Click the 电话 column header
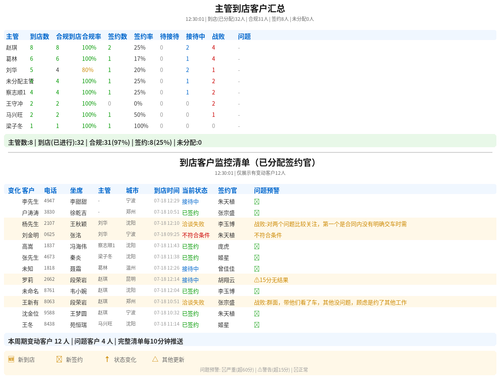 tap(50, 190)
